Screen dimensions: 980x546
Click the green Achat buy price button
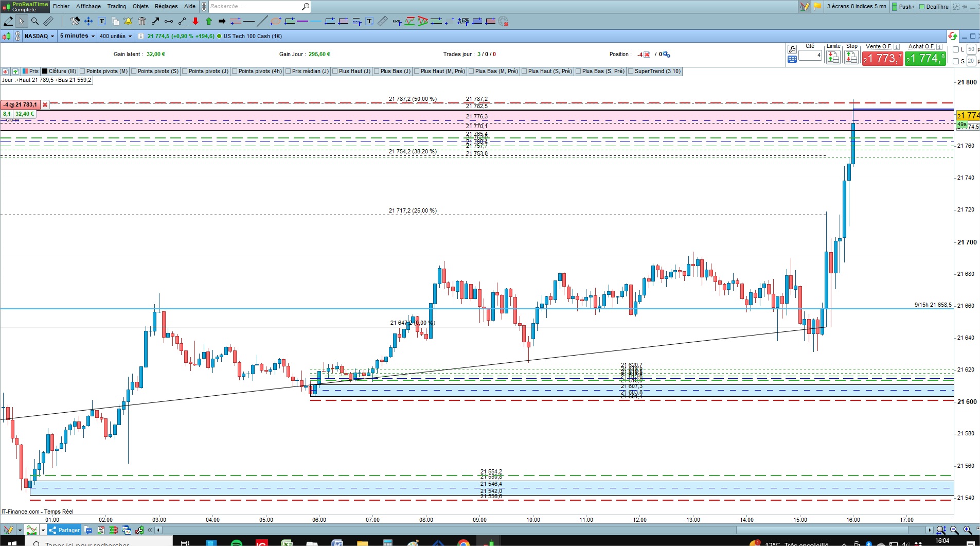tap(925, 58)
